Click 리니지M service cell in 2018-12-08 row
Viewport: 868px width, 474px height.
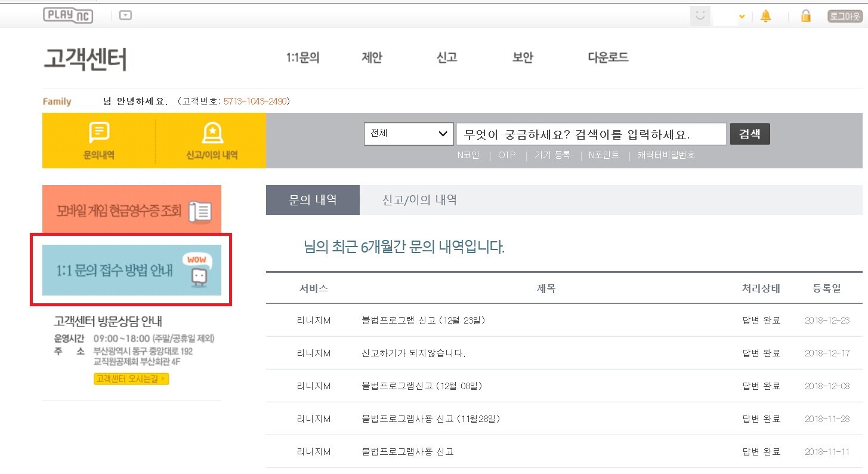point(314,386)
